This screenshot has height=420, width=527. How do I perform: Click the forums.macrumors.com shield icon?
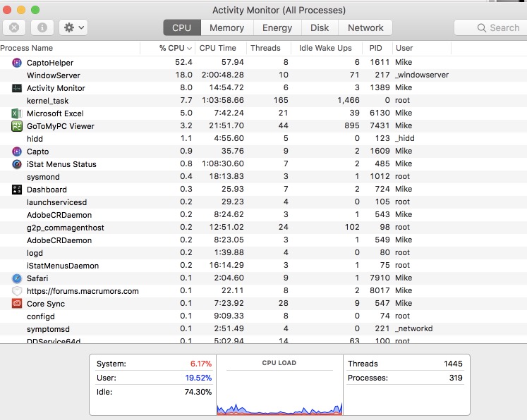click(x=16, y=291)
